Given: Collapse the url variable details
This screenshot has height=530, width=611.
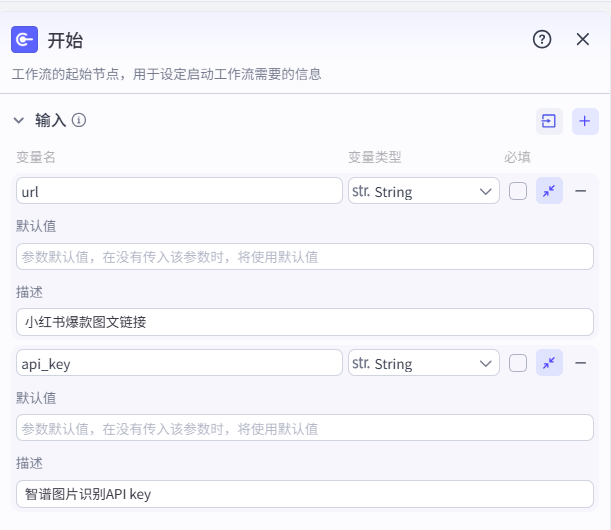Looking at the screenshot, I should coord(549,191).
